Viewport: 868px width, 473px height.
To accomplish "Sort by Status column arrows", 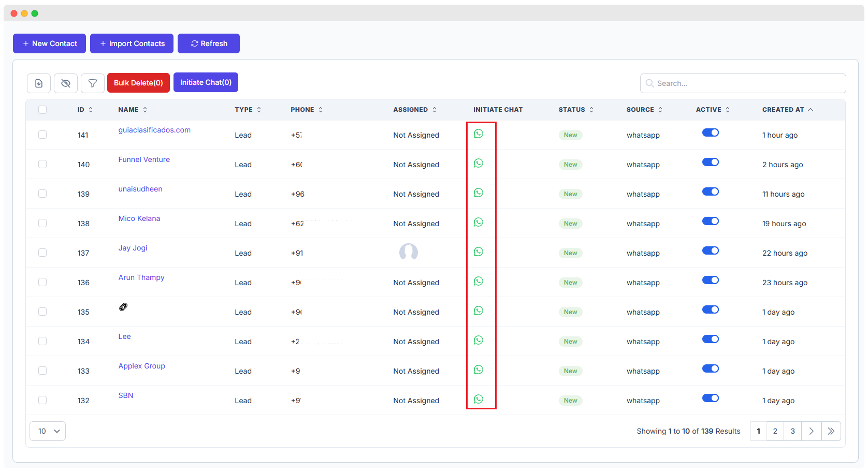I will tap(591, 110).
